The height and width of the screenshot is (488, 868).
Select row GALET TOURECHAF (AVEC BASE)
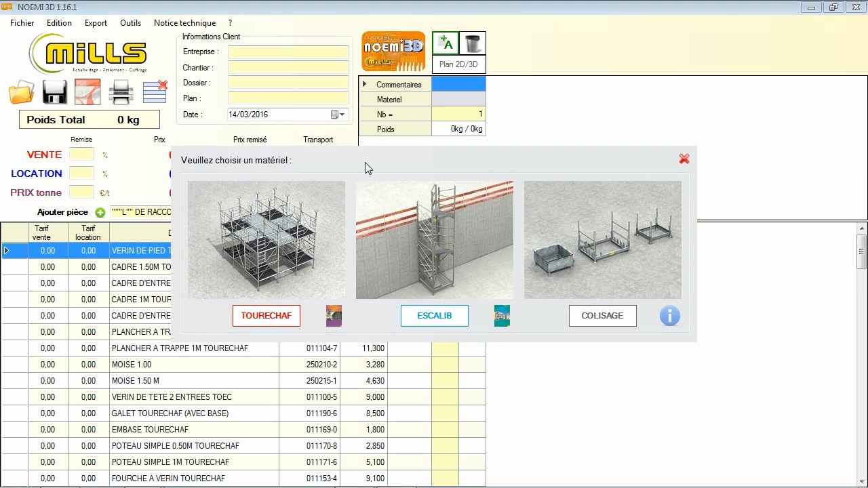[243, 413]
